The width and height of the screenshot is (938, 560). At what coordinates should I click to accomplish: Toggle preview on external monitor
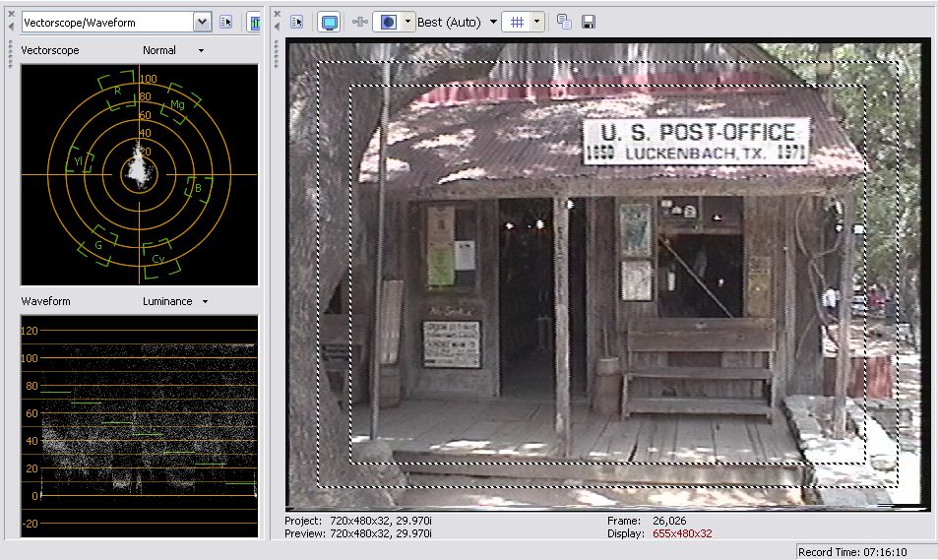329,23
